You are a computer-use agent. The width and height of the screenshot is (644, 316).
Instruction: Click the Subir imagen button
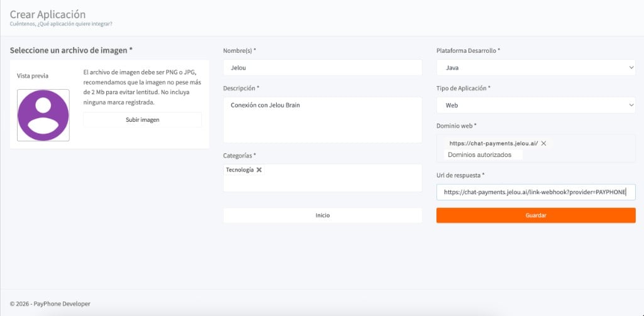point(143,120)
